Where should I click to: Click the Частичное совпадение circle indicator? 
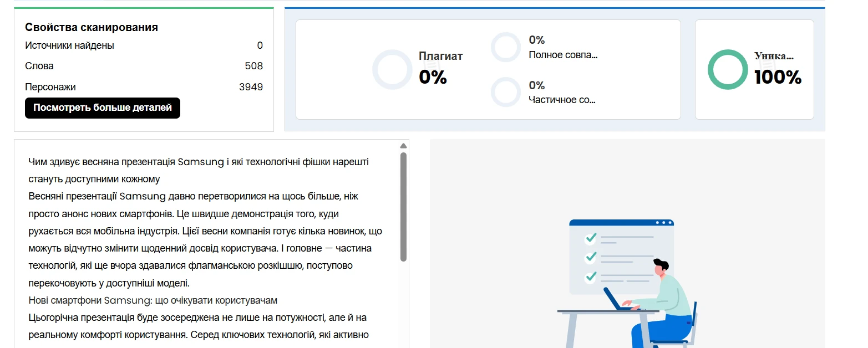tap(505, 92)
